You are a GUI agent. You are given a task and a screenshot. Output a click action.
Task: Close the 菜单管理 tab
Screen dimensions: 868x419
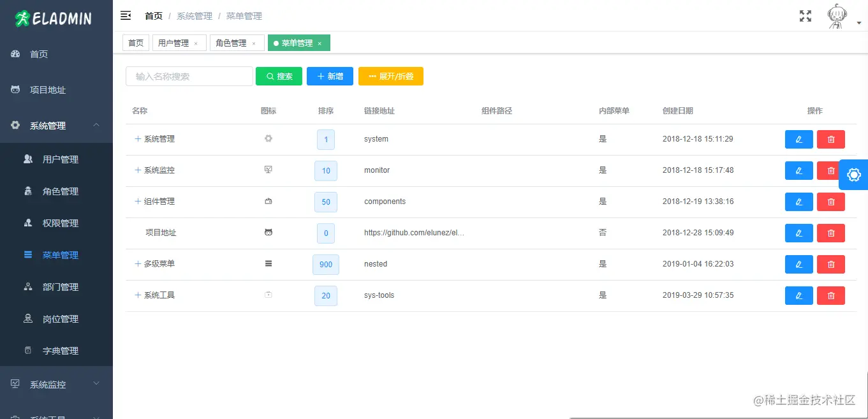coord(320,43)
